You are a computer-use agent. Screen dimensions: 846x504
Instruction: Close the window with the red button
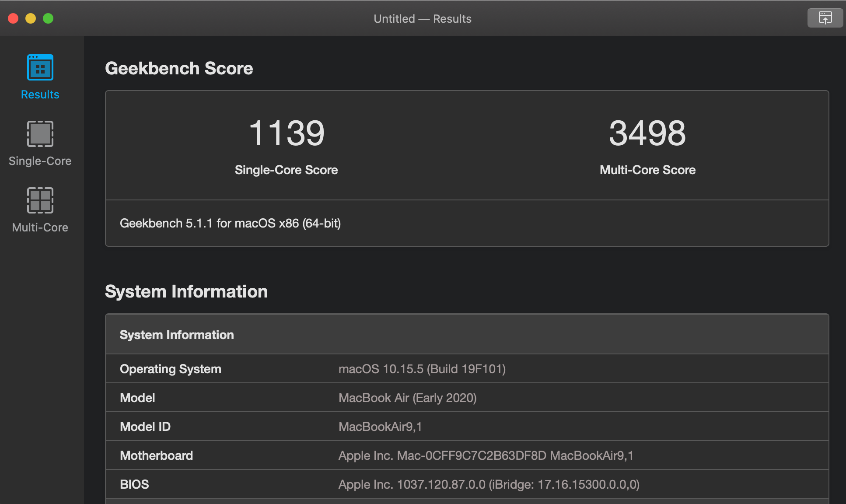click(13, 18)
